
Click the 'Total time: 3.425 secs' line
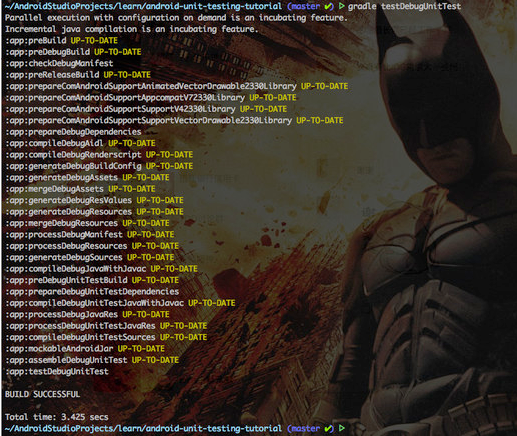tap(57, 417)
